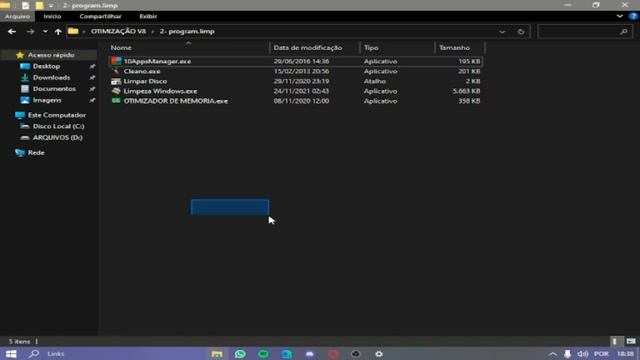640x360 pixels.
Task: Click the Limpar Disco shortcut icon
Action: point(116,81)
